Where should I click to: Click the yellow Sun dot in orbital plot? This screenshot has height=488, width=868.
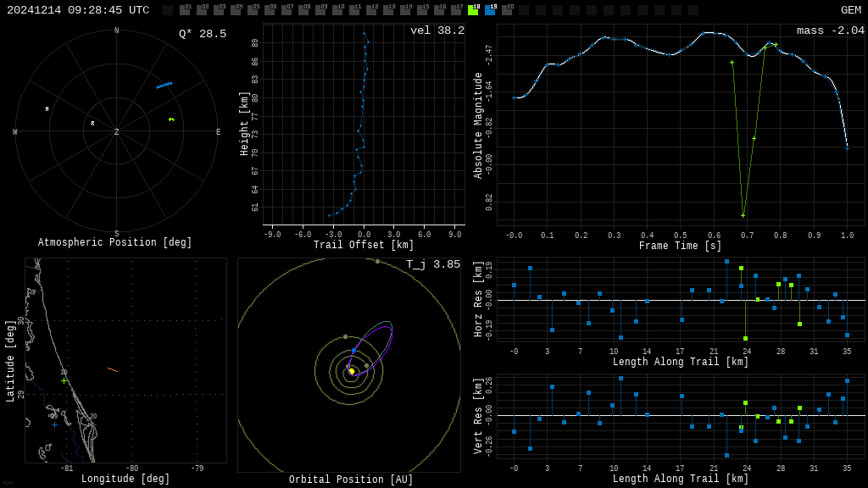[352, 371]
